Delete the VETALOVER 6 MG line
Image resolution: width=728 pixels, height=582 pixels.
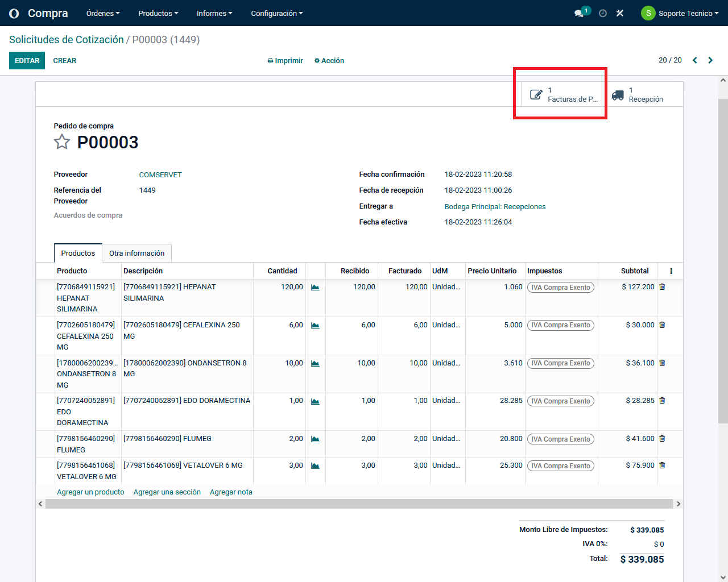click(x=662, y=465)
